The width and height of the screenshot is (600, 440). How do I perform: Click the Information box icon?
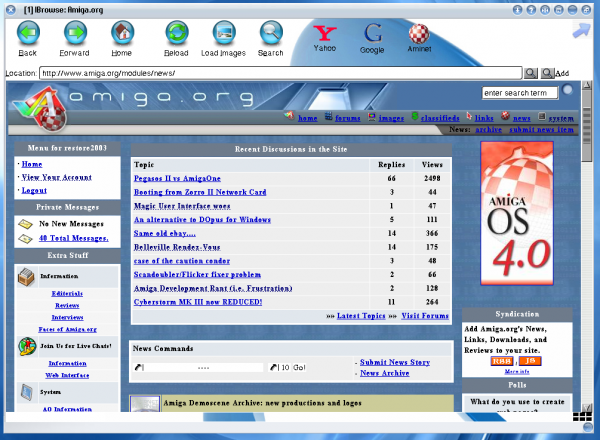tap(26, 277)
